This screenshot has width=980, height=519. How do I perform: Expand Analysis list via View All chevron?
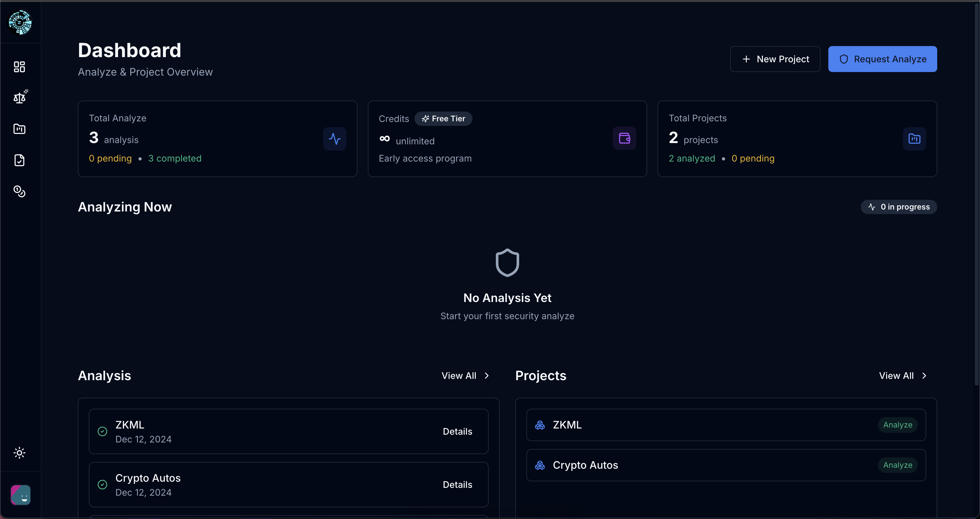[x=486, y=376]
